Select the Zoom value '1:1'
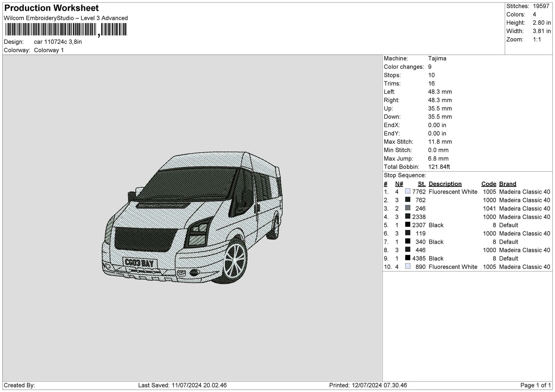 coord(537,40)
